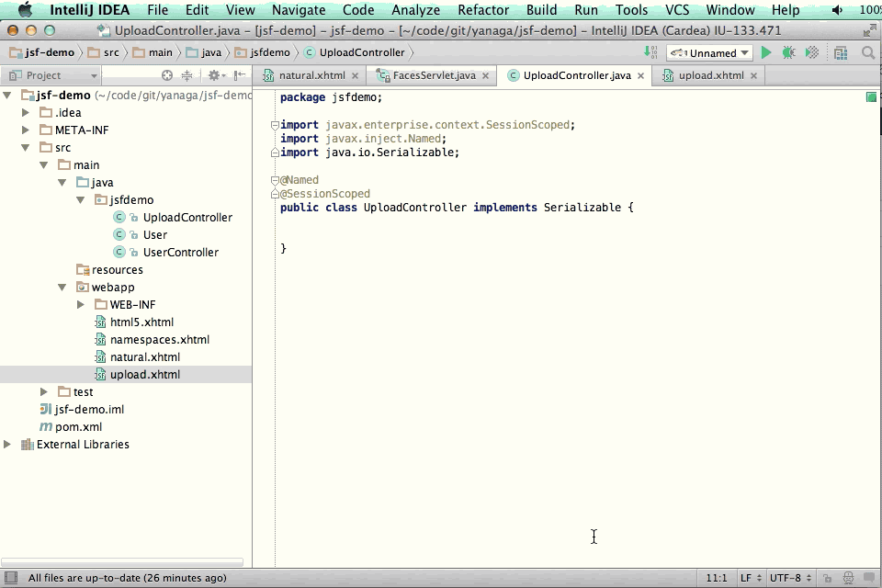Close the UploadController.java tab

point(640,76)
